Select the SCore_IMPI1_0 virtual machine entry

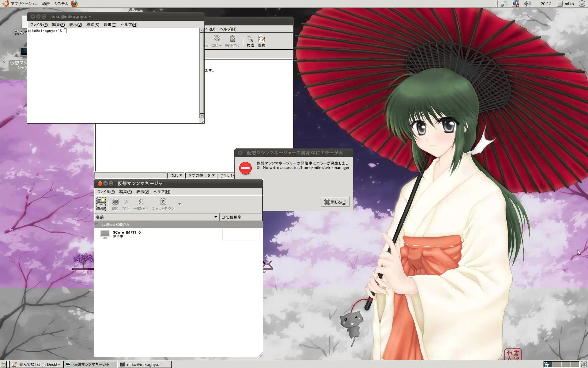tap(126, 234)
